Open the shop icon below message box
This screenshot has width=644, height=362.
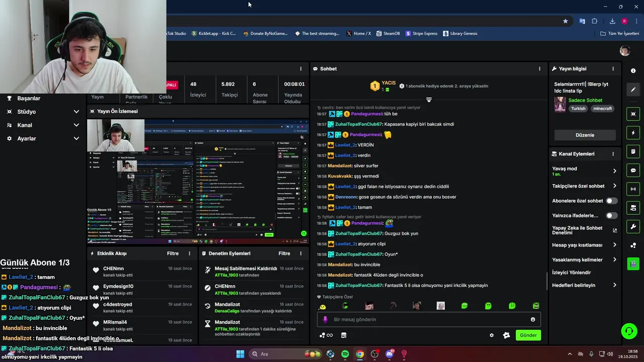coord(344,335)
